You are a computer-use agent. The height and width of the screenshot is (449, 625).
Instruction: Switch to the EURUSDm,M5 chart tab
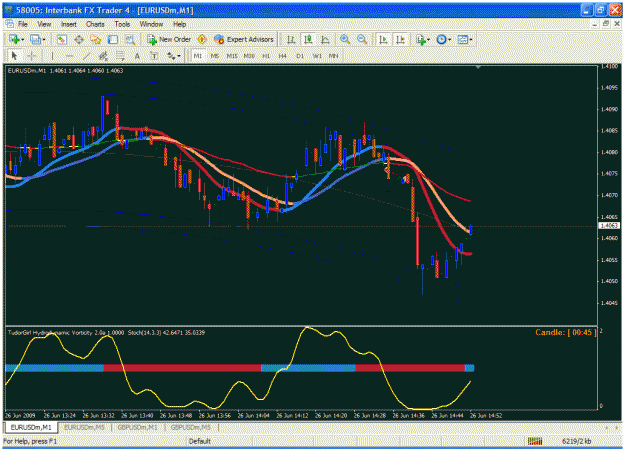coord(85,427)
